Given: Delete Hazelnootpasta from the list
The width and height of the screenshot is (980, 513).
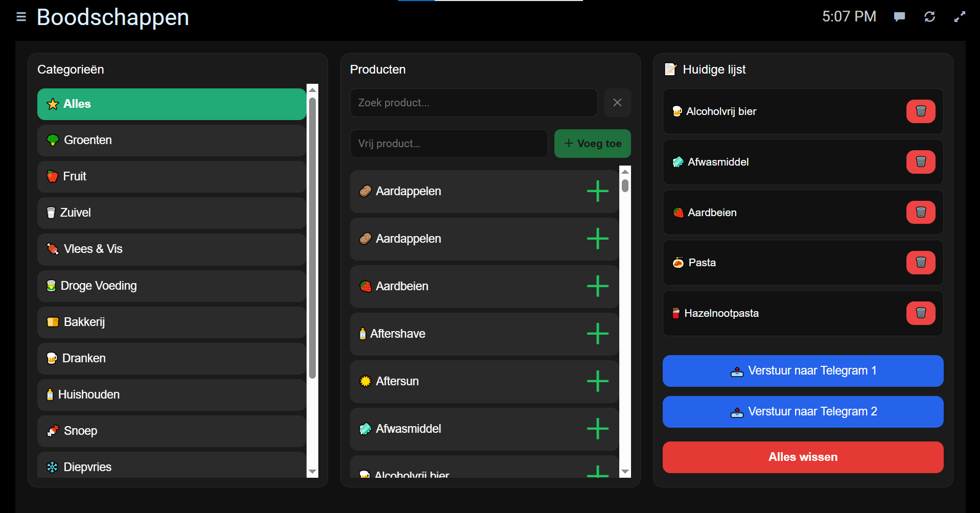Looking at the screenshot, I should click(x=920, y=313).
